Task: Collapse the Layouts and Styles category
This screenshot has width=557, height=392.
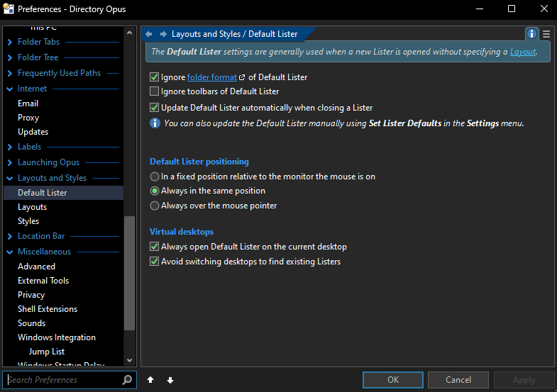Action: (10, 178)
